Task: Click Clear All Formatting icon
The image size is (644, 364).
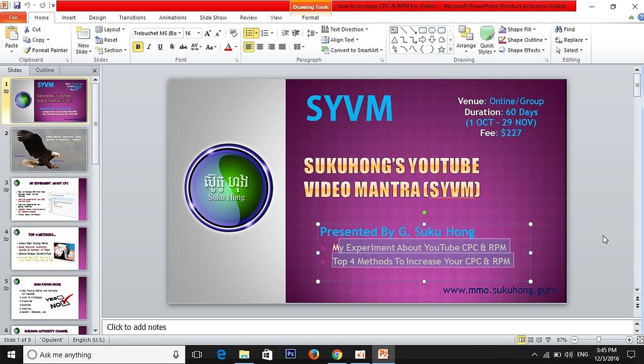Action: point(233,33)
